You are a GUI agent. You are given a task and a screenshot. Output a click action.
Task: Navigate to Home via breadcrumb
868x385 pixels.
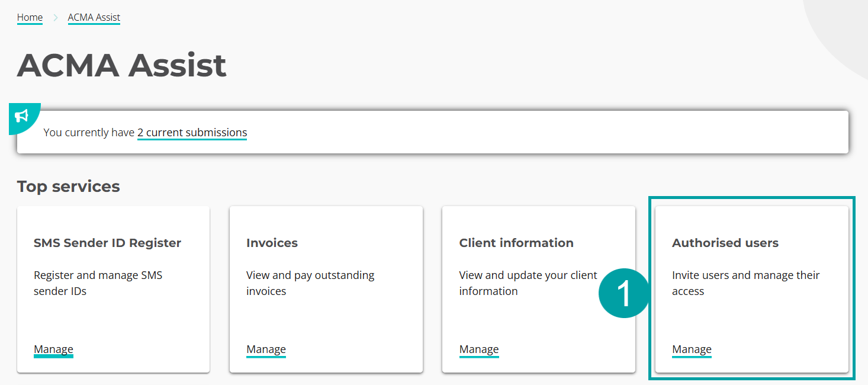pyautogui.click(x=30, y=17)
